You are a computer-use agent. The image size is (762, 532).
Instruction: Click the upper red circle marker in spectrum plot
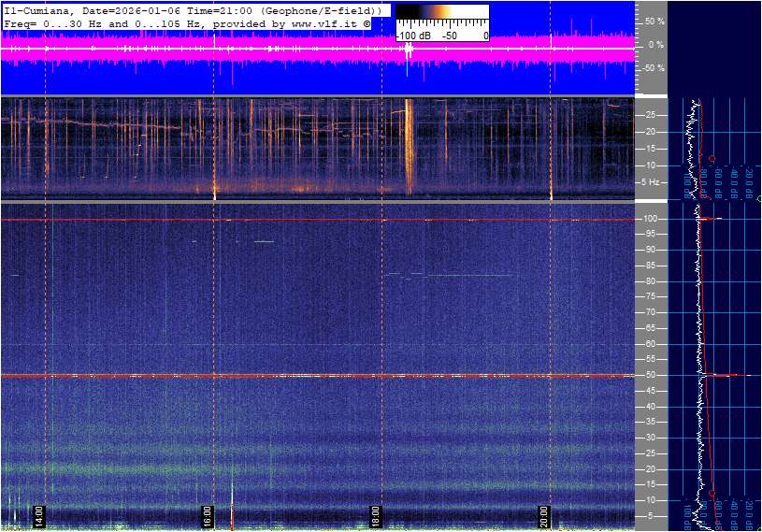(712, 158)
